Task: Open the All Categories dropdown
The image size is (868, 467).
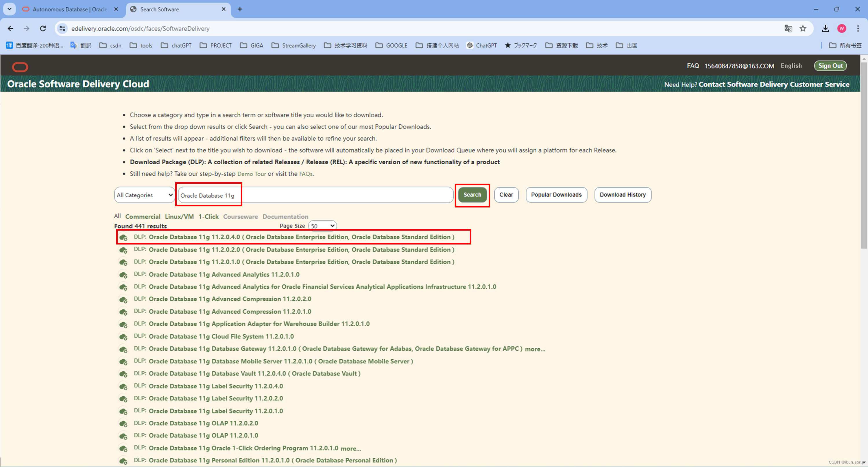Action: click(x=145, y=195)
